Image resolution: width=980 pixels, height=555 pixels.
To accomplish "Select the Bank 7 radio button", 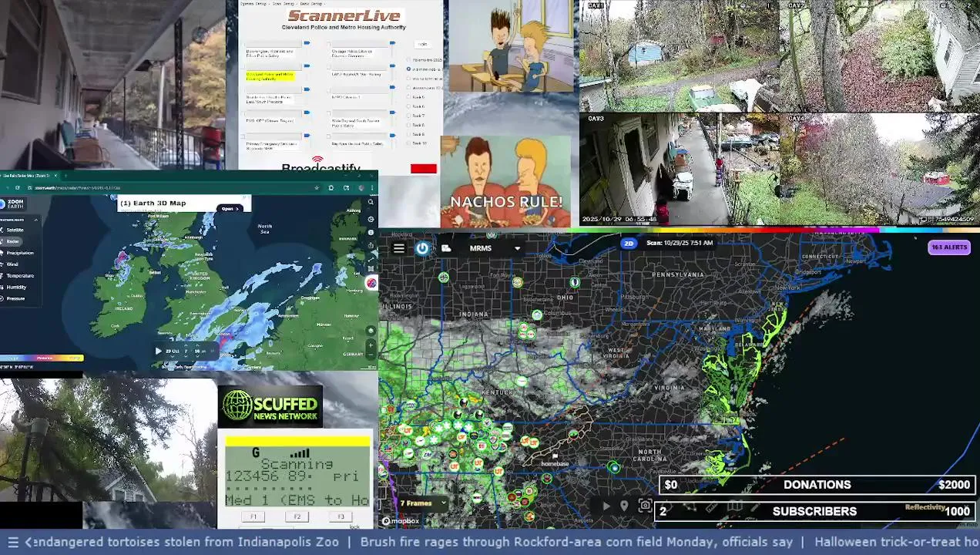I will click(409, 116).
